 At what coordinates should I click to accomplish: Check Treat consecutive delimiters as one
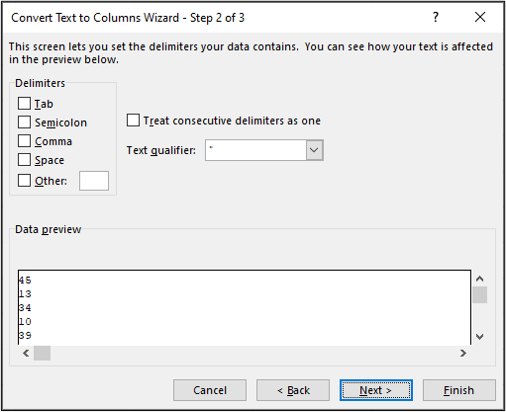[133, 120]
